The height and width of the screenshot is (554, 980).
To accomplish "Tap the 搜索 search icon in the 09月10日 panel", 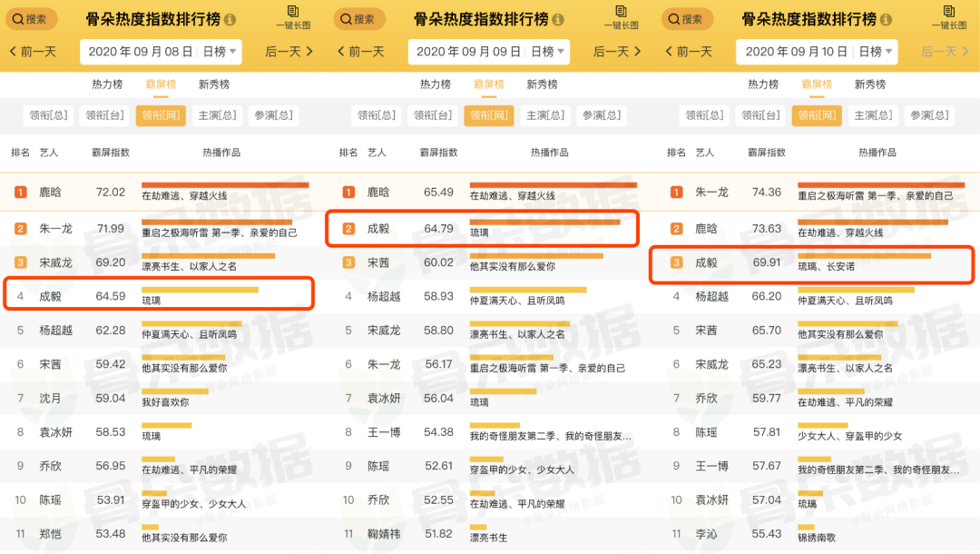I will 687,19.
